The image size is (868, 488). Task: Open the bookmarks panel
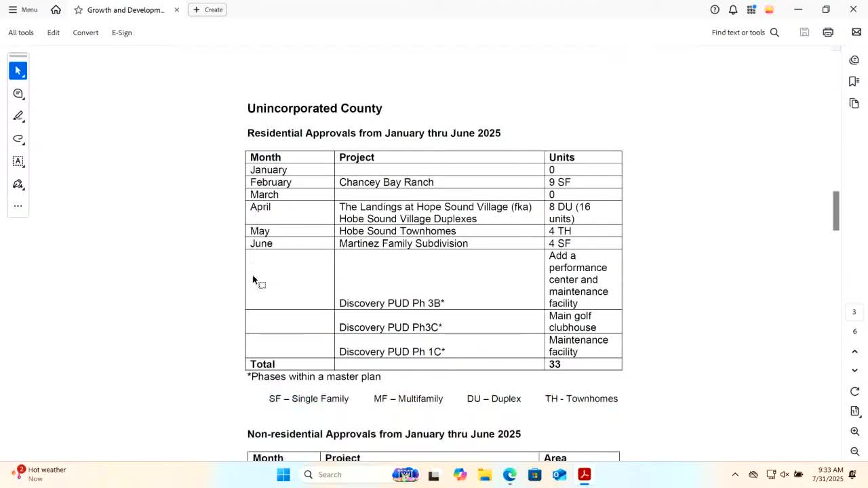854,81
